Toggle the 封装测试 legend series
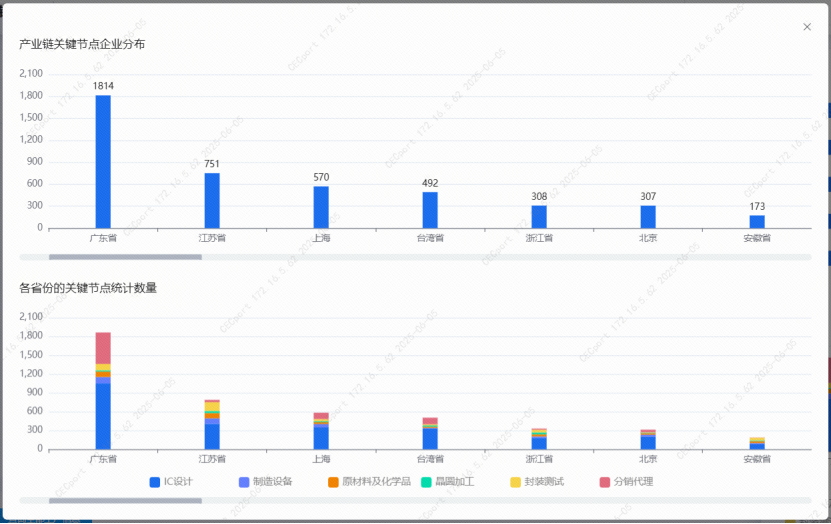Viewport: 831px width, 524px height. coord(537,482)
